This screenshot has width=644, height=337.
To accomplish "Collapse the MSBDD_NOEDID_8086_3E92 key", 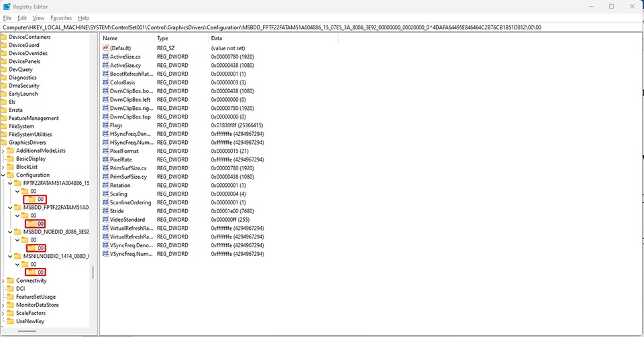I will (x=10, y=232).
